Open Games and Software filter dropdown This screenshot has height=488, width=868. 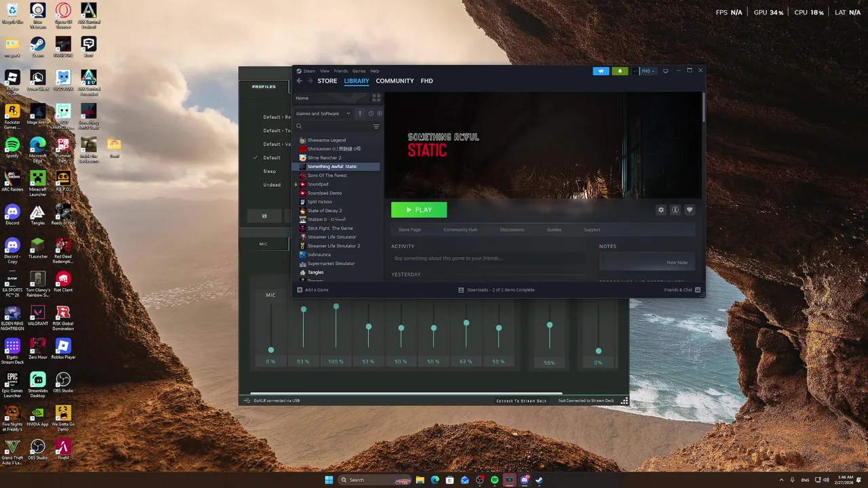pyautogui.click(x=323, y=113)
